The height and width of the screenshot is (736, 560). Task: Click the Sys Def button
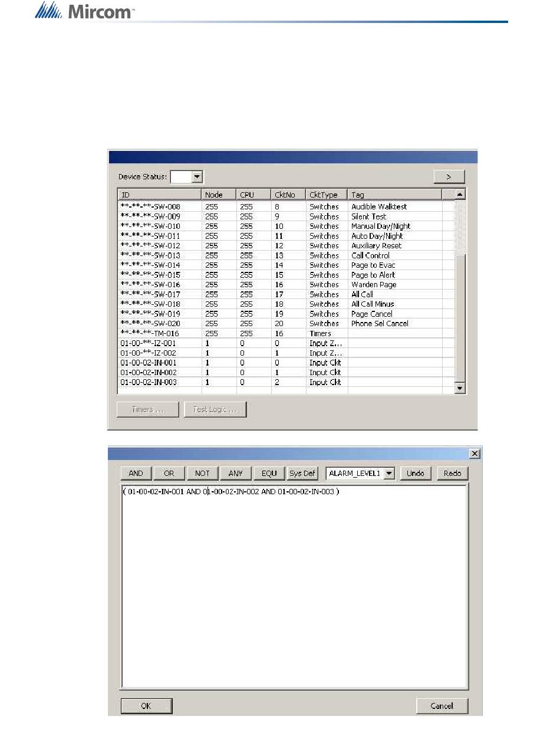(302, 474)
